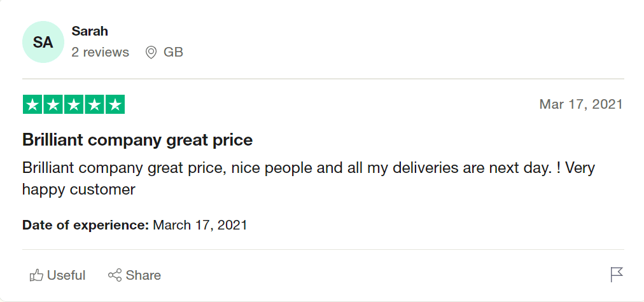Click the "2 reviews" count text

tap(100, 52)
